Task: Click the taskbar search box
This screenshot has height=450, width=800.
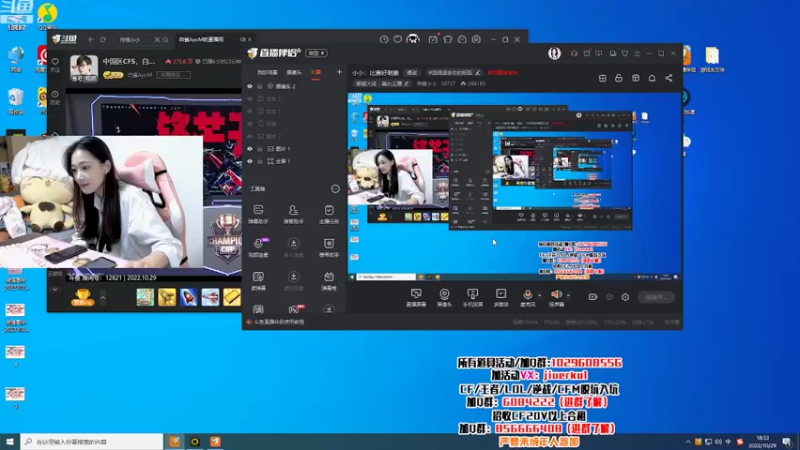Action: point(92,442)
